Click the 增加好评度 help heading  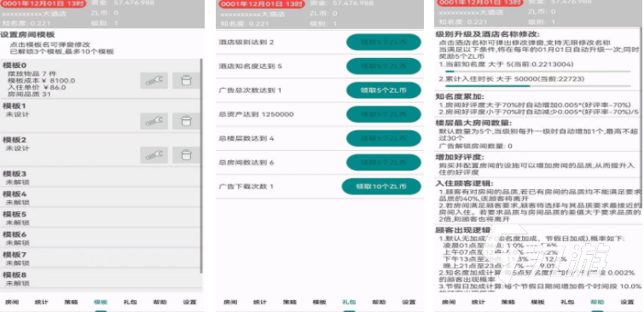[460, 157]
